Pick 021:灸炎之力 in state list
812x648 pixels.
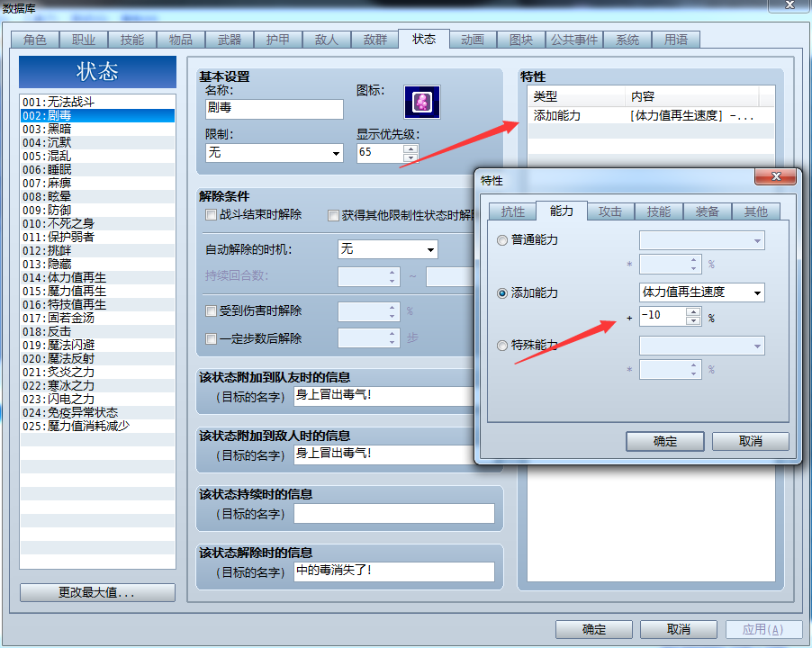pos(97,372)
